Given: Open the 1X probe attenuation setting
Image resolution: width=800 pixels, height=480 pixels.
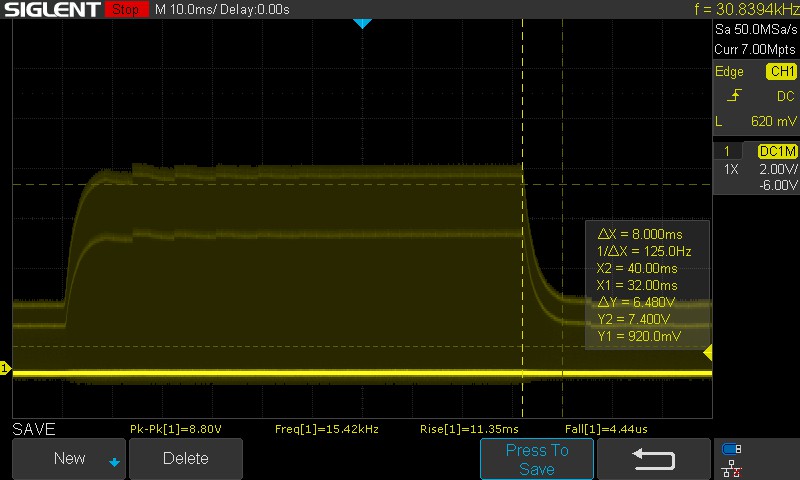Looking at the screenshot, I should pyautogui.click(x=731, y=170).
